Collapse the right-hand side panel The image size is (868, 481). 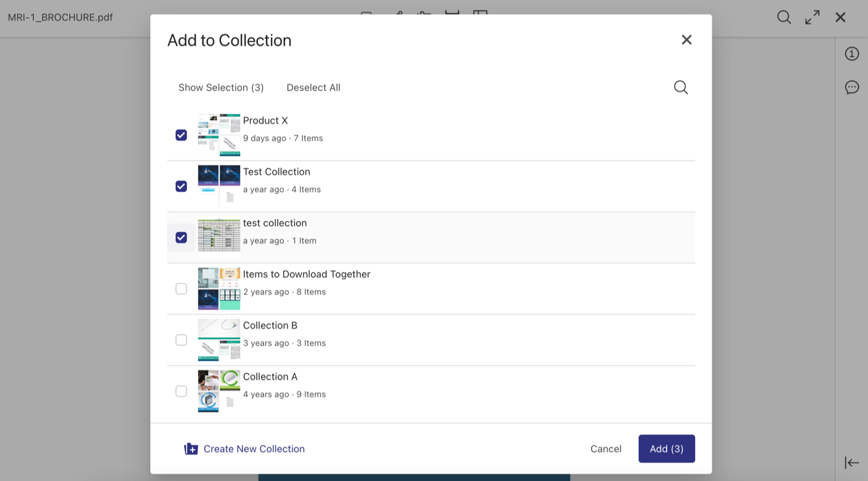tap(851, 461)
